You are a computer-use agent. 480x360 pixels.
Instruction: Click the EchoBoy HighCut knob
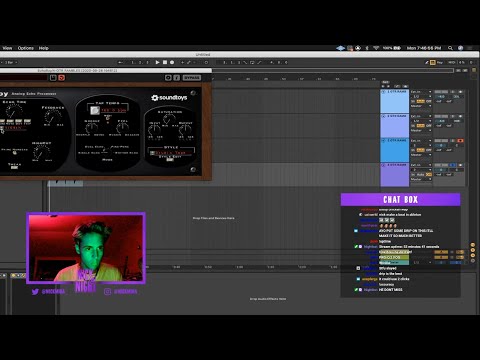(x=41, y=152)
